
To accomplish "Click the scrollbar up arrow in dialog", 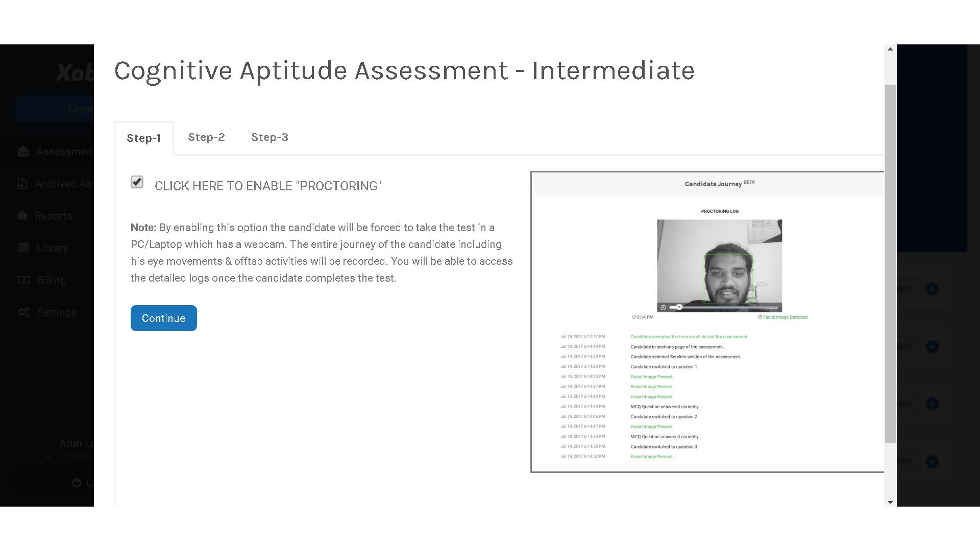I will (890, 49).
